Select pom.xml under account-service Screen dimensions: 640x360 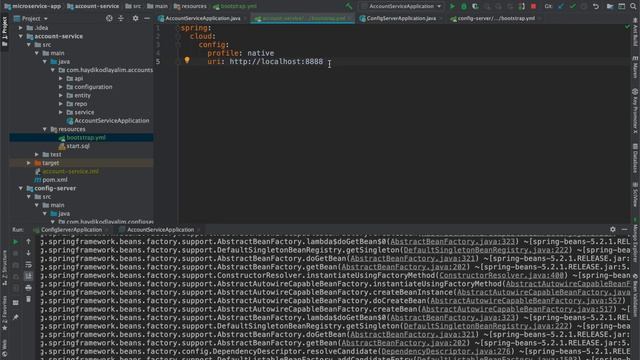click(55, 180)
